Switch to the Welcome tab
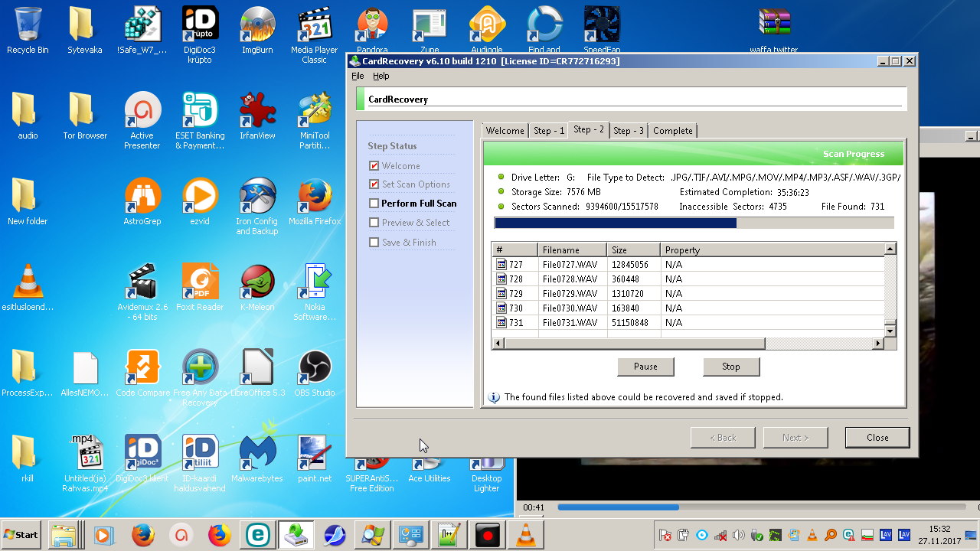 (505, 131)
